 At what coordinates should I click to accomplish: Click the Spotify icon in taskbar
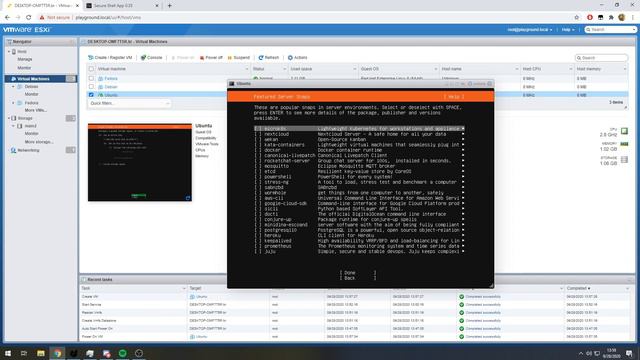click(122, 353)
